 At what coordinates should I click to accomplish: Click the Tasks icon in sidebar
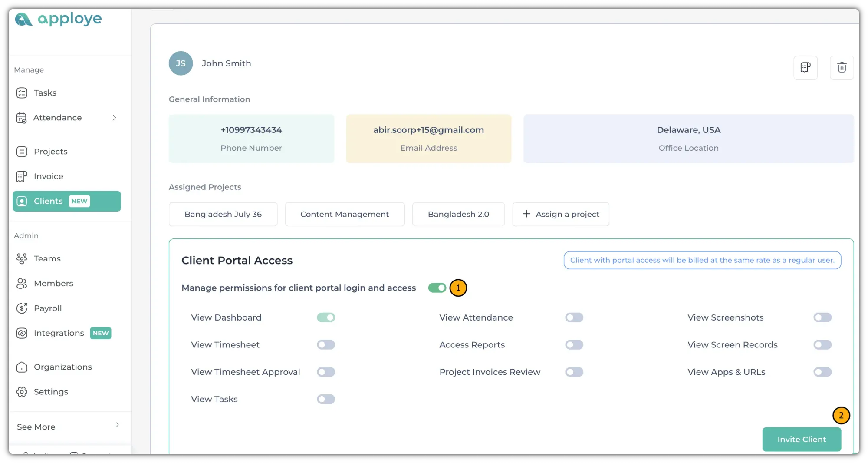22,93
